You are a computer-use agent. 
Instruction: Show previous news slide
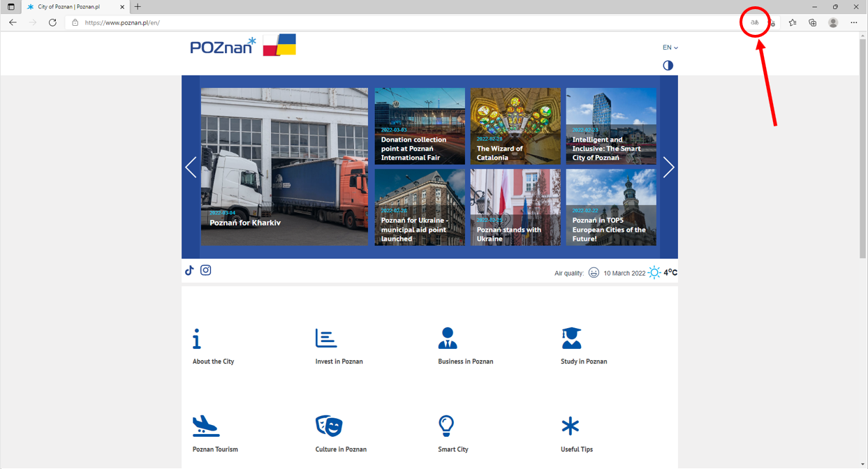coord(191,167)
